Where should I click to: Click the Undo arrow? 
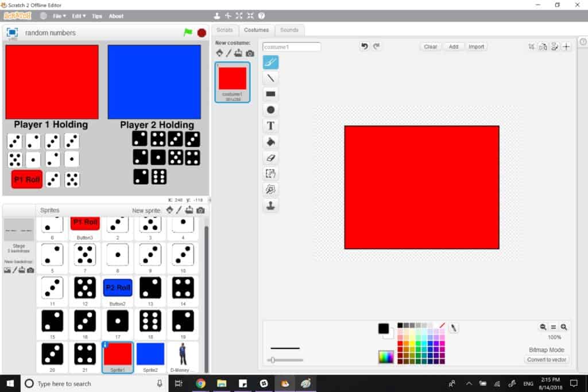tap(364, 46)
